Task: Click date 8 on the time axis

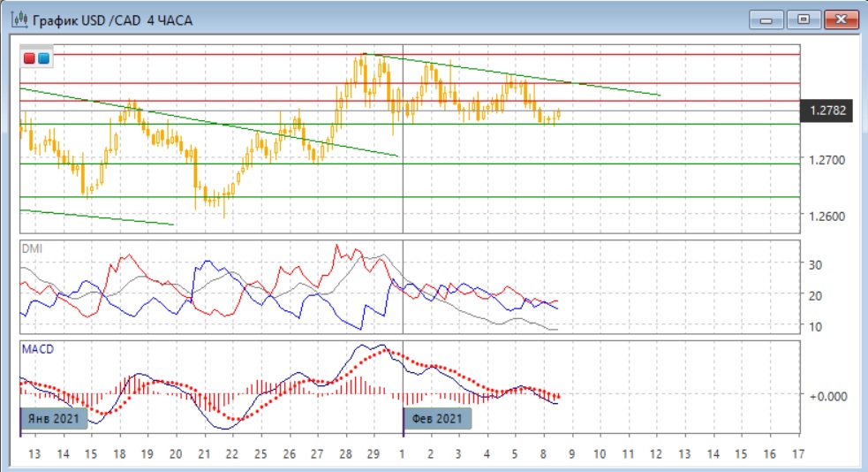Action: (x=543, y=453)
